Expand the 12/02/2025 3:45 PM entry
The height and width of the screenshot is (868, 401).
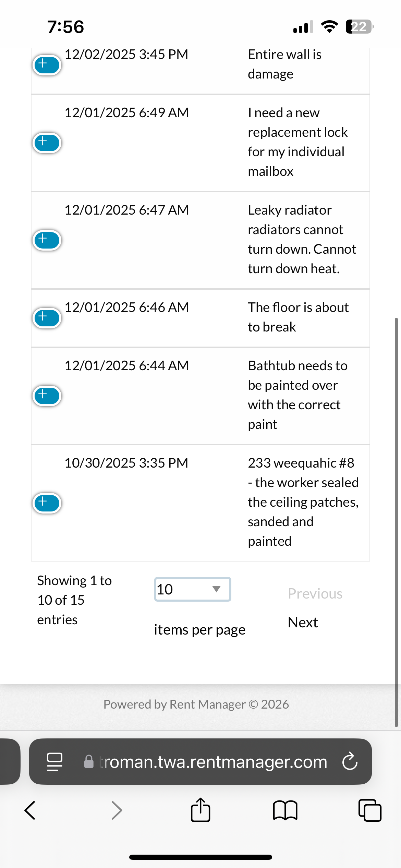[47, 65]
